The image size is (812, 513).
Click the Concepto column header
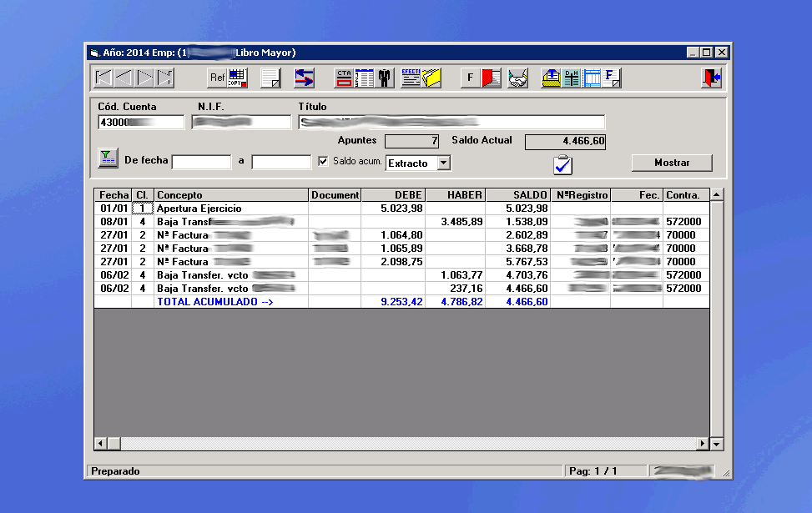coord(231,195)
